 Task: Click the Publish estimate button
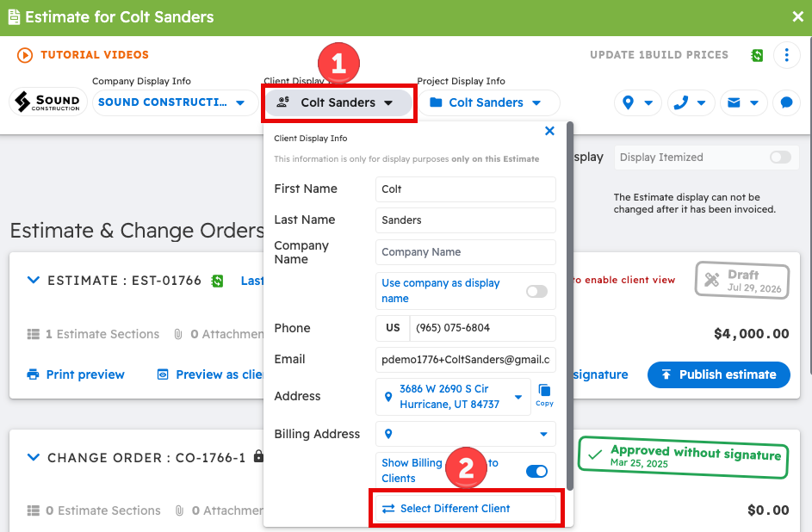pos(718,374)
